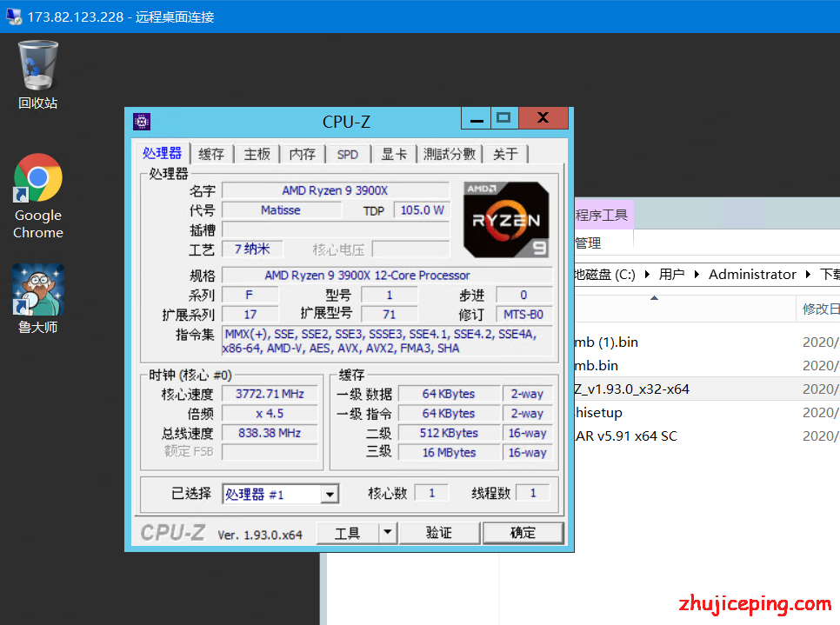The image size is (840, 625).
Task: Click the CPU-Z title bar app icon
Action: [x=142, y=122]
